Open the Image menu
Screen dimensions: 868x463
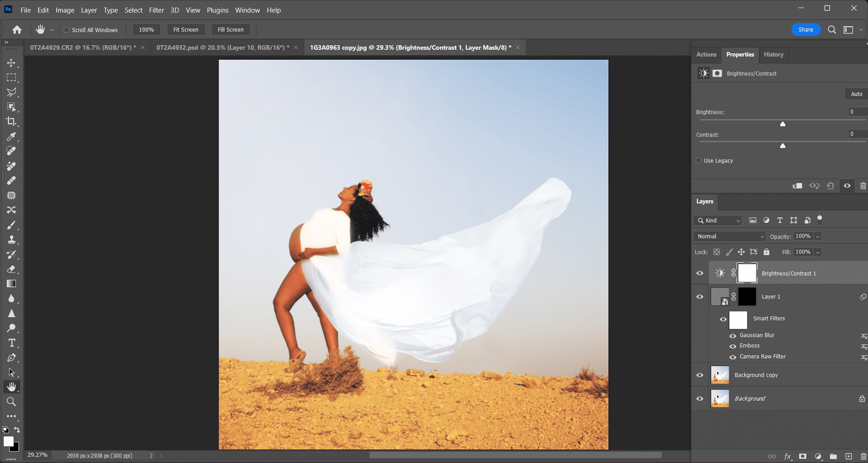coord(65,10)
